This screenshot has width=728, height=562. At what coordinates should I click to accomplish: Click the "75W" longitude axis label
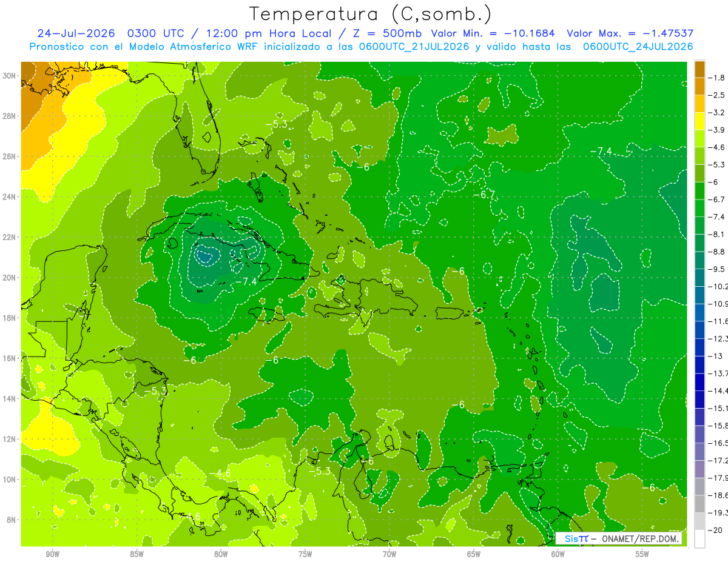click(x=305, y=554)
